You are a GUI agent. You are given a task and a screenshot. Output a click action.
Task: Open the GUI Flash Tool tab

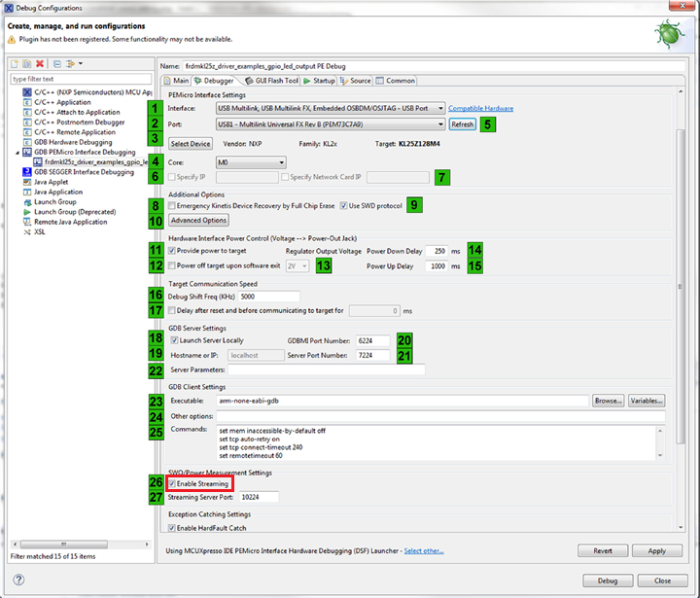point(272,81)
